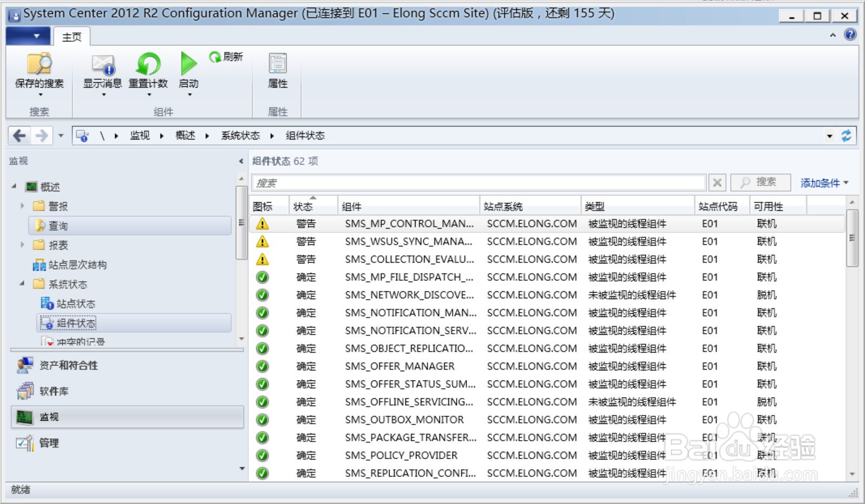Click the 刷新 refresh button in ribbon
This screenshot has width=865, height=504.
[x=226, y=57]
